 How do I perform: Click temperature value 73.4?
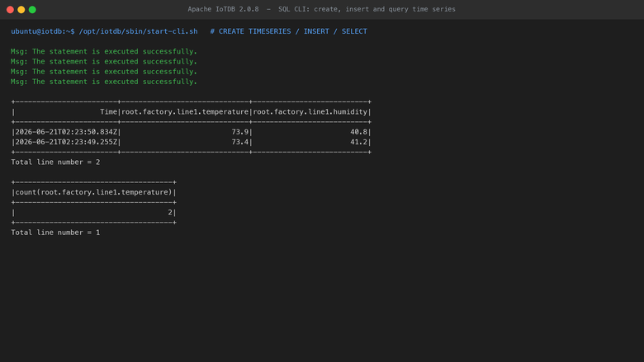[240, 142]
